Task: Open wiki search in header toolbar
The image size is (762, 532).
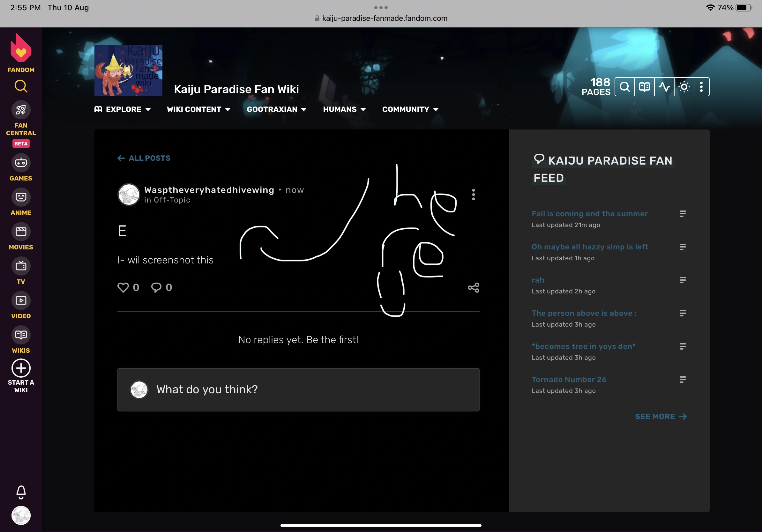Action: [624, 87]
